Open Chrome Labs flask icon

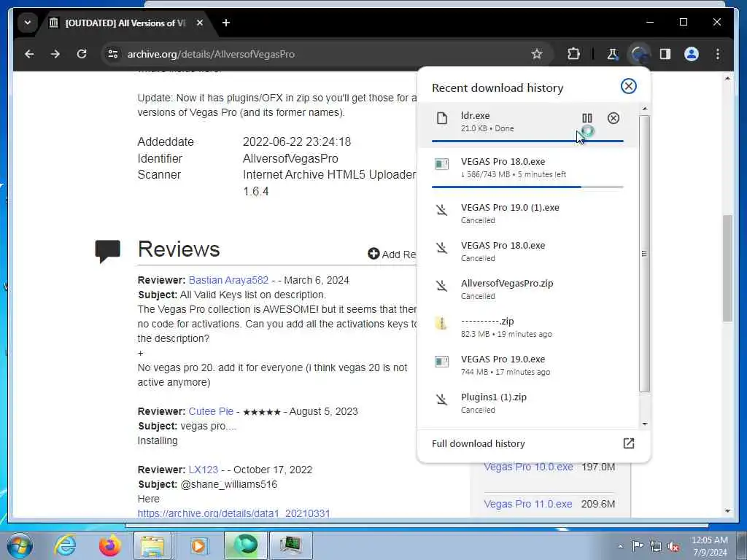[612, 54]
